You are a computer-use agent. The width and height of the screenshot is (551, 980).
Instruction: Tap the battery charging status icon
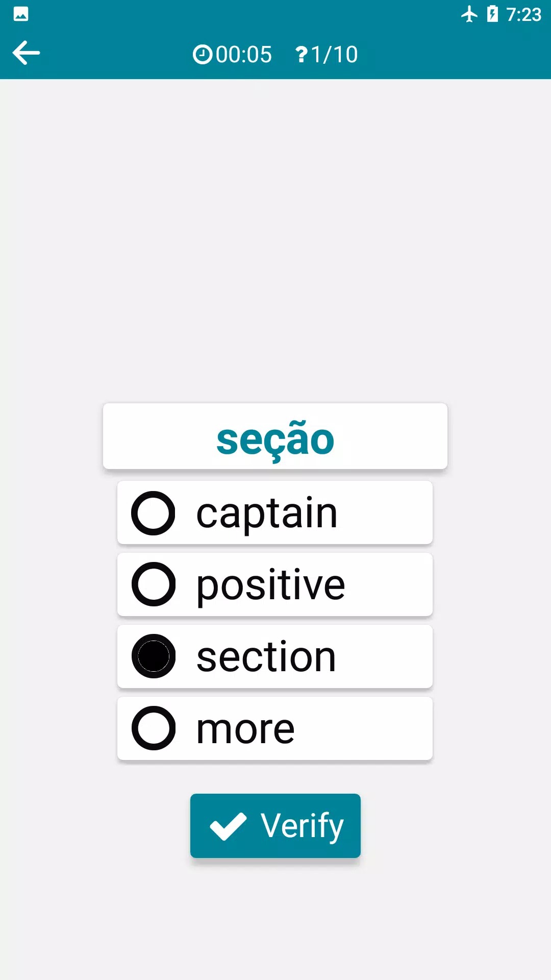point(492,14)
